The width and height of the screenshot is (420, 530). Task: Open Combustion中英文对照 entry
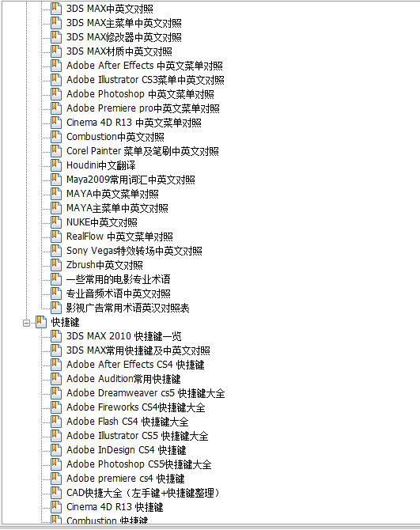click(115, 137)
